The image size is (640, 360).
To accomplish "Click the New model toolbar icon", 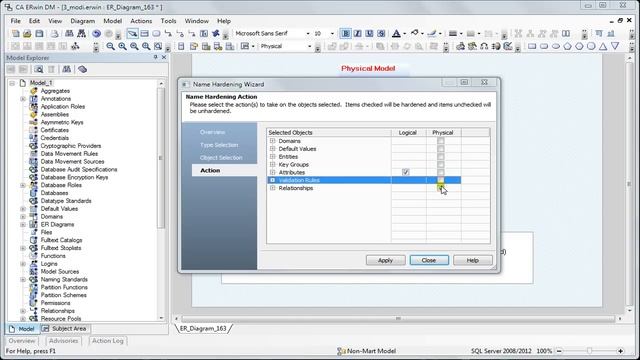I will (16, 33).
